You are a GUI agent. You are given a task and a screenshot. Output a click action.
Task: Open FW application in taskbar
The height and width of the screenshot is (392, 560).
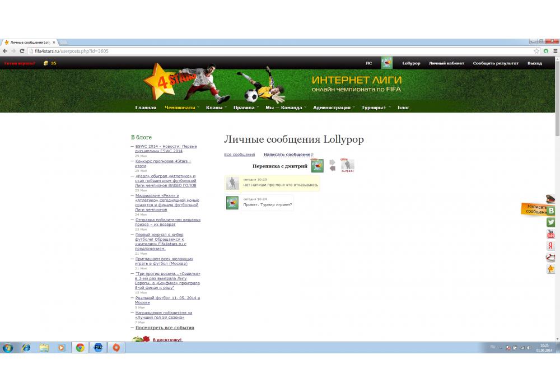[x=98, y=347]
